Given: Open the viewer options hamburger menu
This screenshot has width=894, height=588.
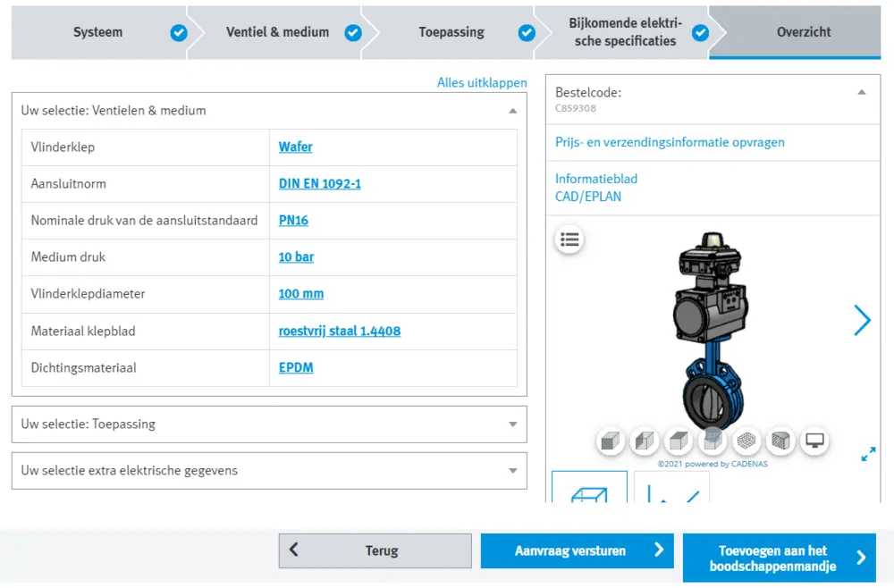Looking at the screenshot, I should (x=569, y=239).
